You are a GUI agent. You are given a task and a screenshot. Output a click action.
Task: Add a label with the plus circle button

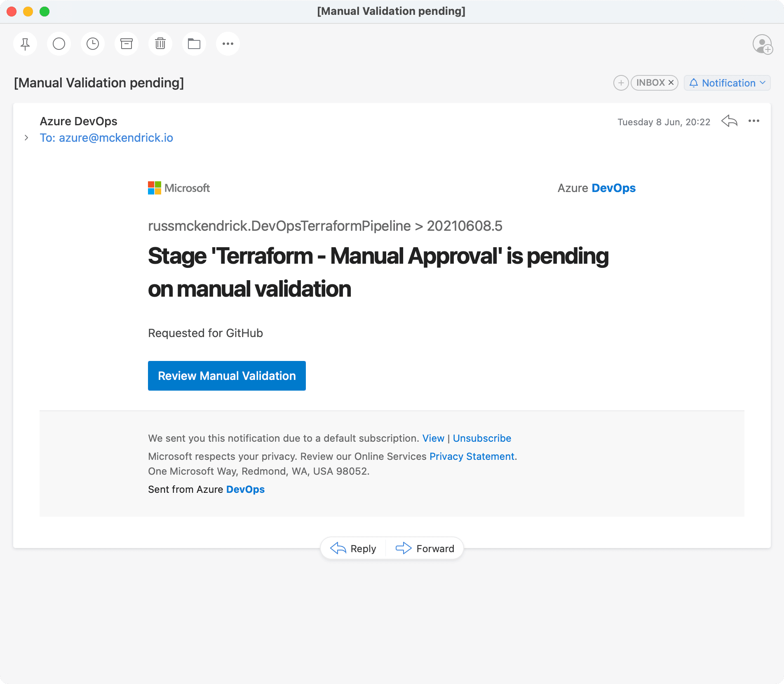pyautogui.click(x=621, y=83)
